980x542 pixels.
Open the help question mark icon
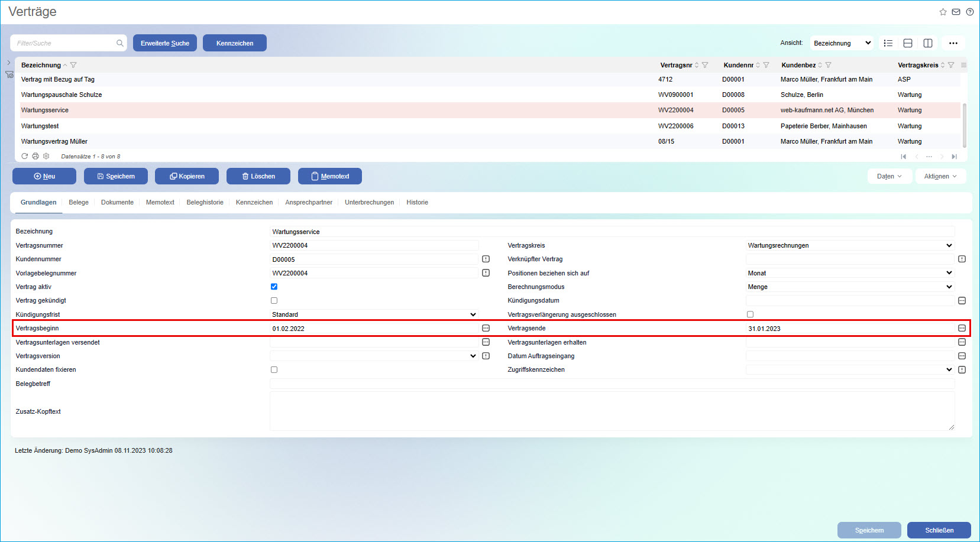(x=970, y=12)
